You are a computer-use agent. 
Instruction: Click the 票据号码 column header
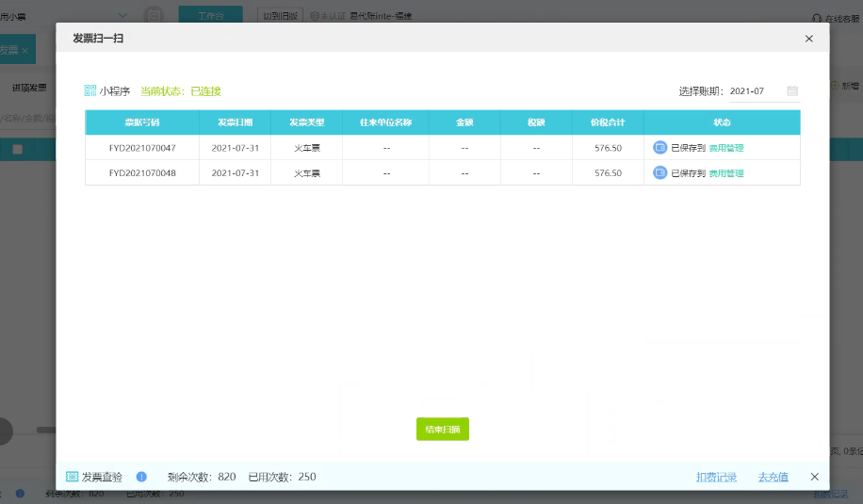(142, 122)
